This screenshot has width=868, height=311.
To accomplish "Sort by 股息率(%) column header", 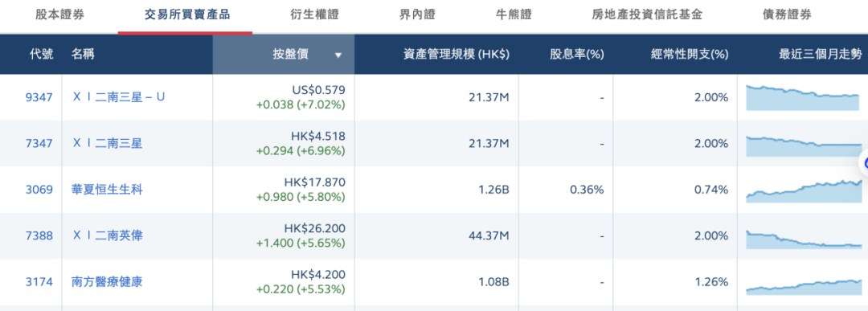I will tap(576, 54).
